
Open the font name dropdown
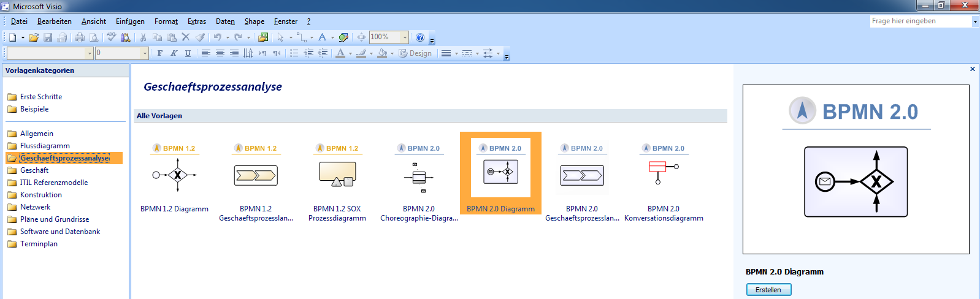[90, 53]
